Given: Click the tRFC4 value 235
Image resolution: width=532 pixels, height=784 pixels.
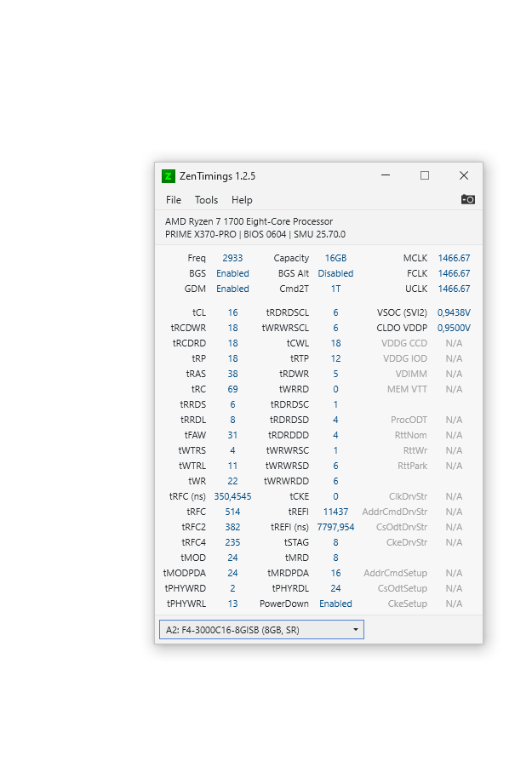Looking at the screenshot, I should [x=232, y=542].
